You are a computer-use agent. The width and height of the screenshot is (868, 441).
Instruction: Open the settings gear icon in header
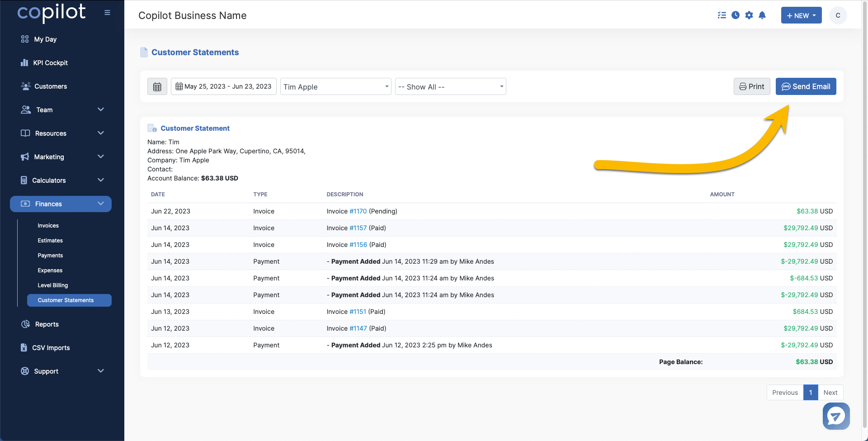749,15
